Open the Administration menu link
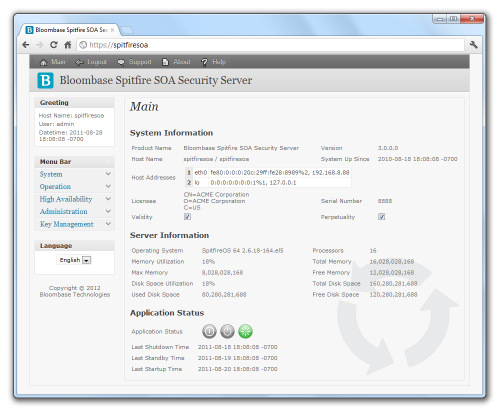This screenshot has height=413, width=500. pos(64,212)
